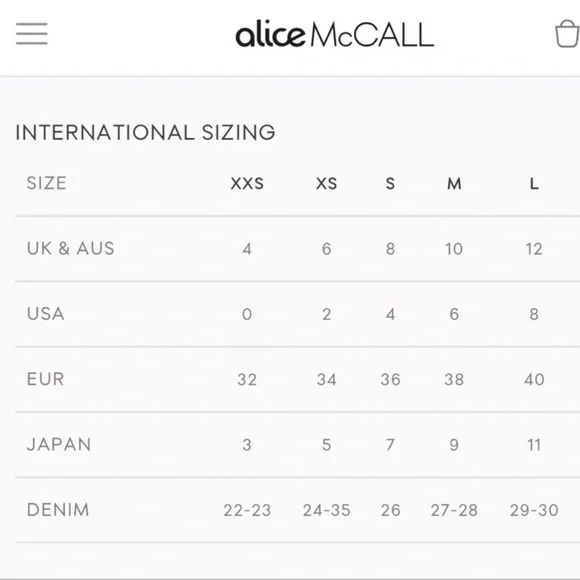Select the XXS size column header
The height and width of the screenshot is (580, 580).
(x=247, y=183)
